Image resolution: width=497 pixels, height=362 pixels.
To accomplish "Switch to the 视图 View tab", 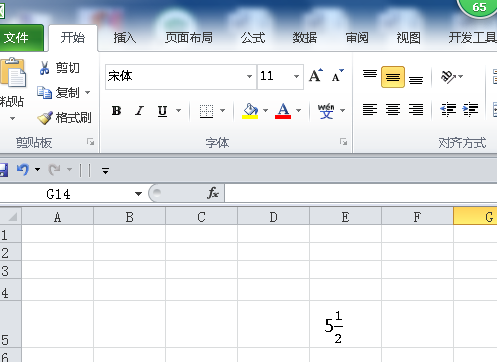I will coord(408,38).
